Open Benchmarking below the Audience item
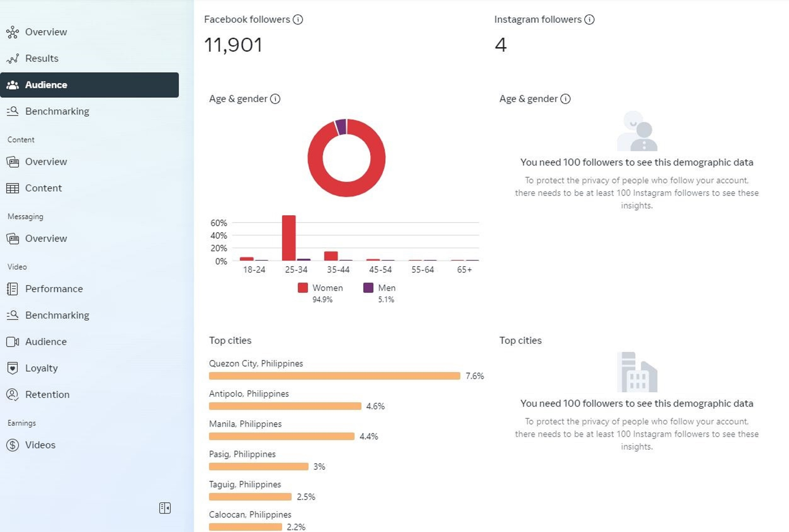This screenshot has height=532, width=789. pyautogui.click(x=57, y=111)
